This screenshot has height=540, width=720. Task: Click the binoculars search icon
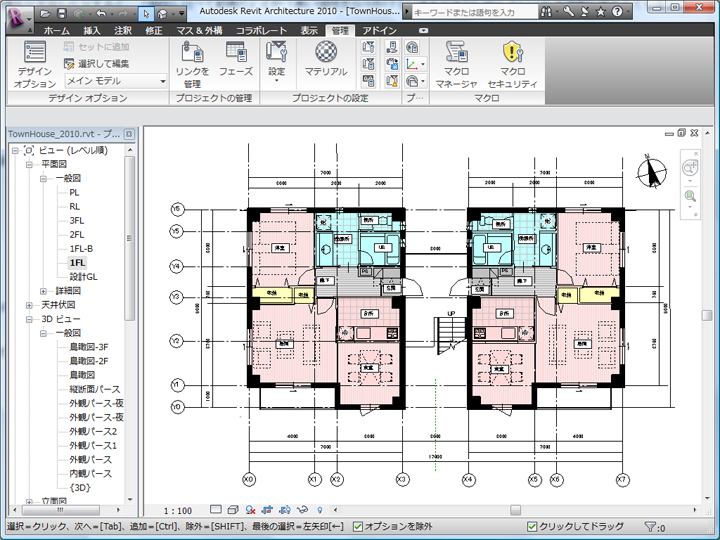coord(546,12)
